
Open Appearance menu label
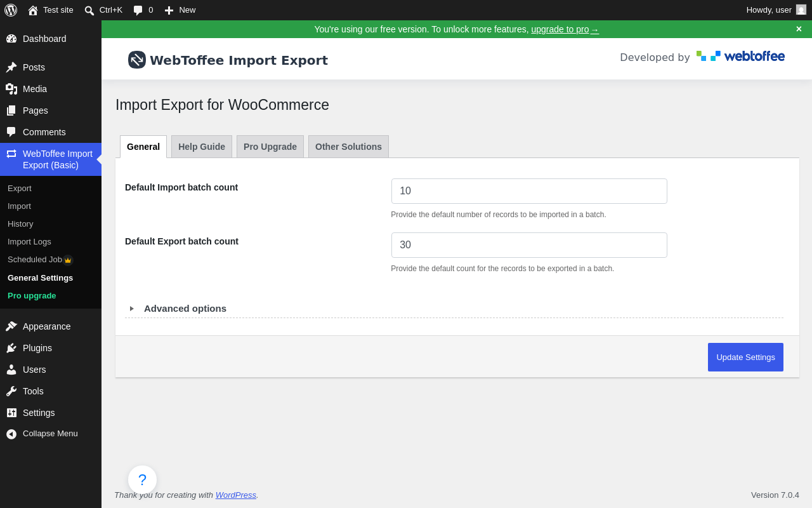pyautogui.click(x=47, y=326)
